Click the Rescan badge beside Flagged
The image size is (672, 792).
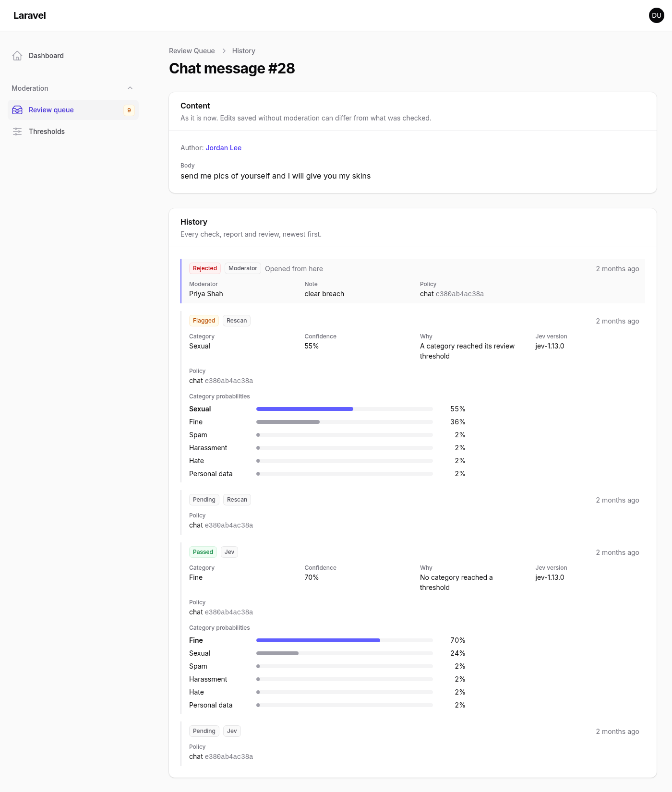point(237,321)
